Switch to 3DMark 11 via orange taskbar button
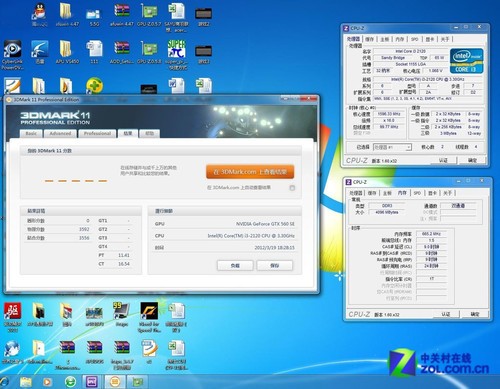This screenshot has width=500, height=389. coord(114,381)
